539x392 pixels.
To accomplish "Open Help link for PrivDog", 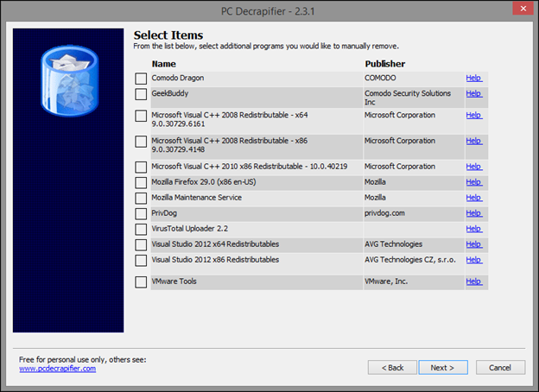I will (474, 213).
